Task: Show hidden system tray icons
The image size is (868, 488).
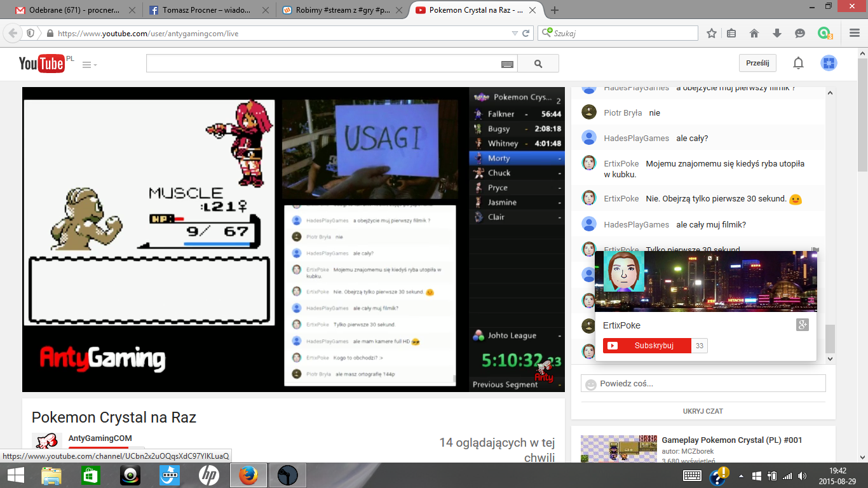Action: pos(740,475)
